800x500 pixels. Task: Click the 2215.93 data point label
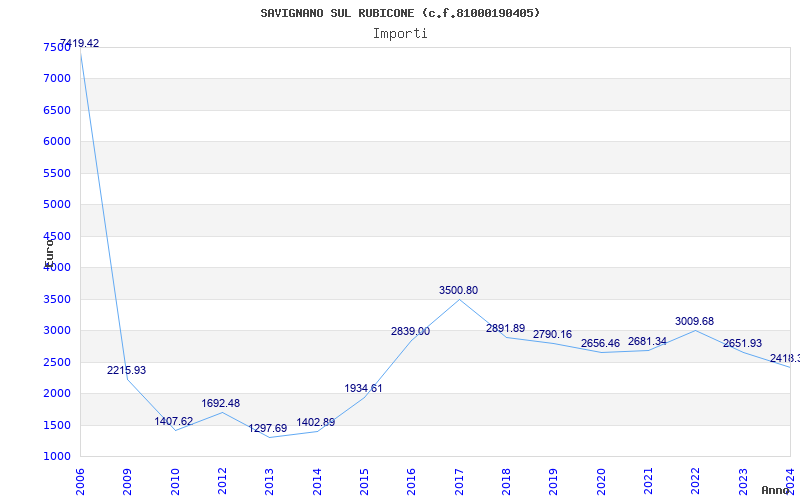[127, 370]
